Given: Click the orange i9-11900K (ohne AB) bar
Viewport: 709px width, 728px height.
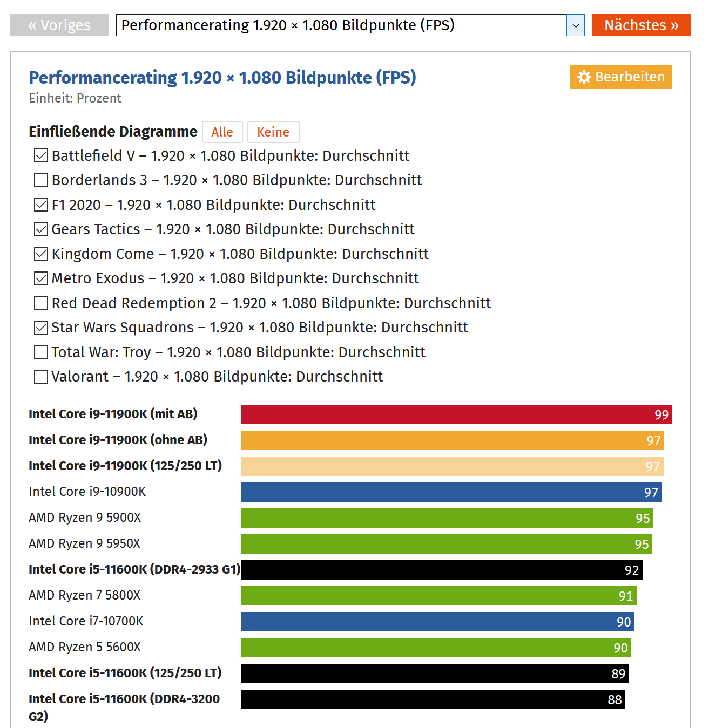Looking at the screenshot, I should [x=453, y=440].
